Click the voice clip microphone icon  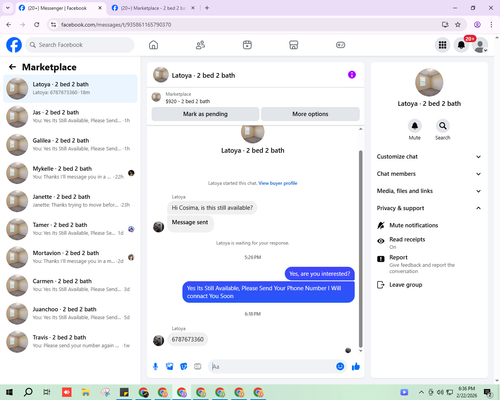[155, 367]
